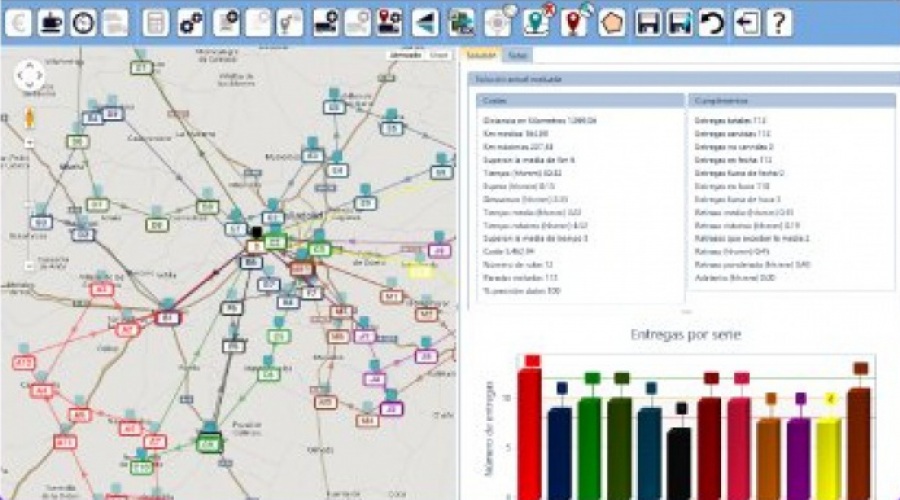Click the 'Entregas no servidas' row in Cumplimientos
900x500 pixels.
coord(734,147)
